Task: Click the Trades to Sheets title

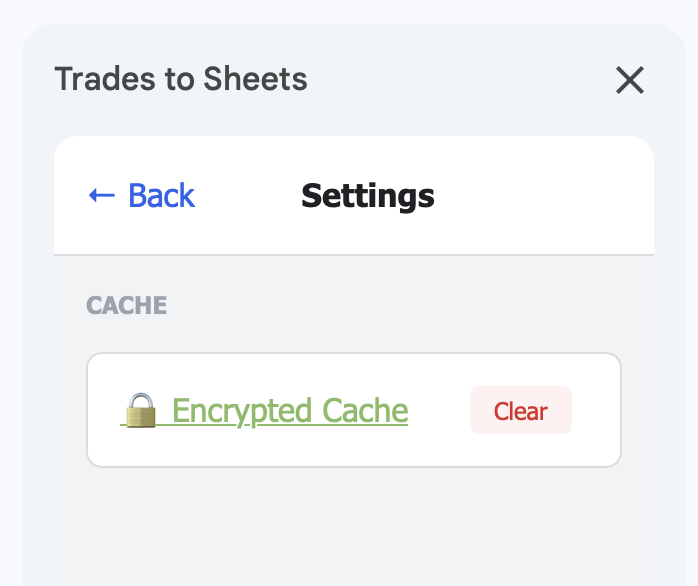Action: 181,79
